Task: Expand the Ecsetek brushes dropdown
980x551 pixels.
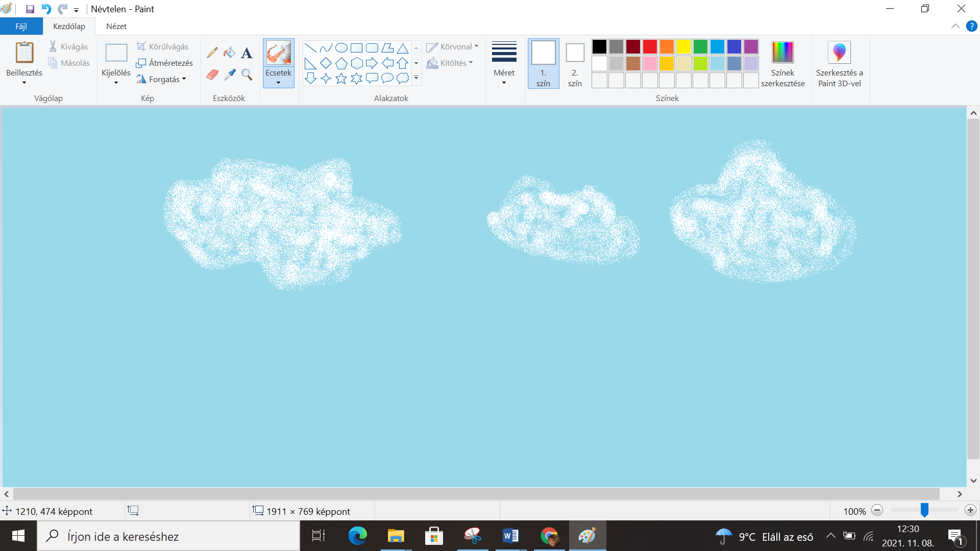Action: (x=278, y=77)
